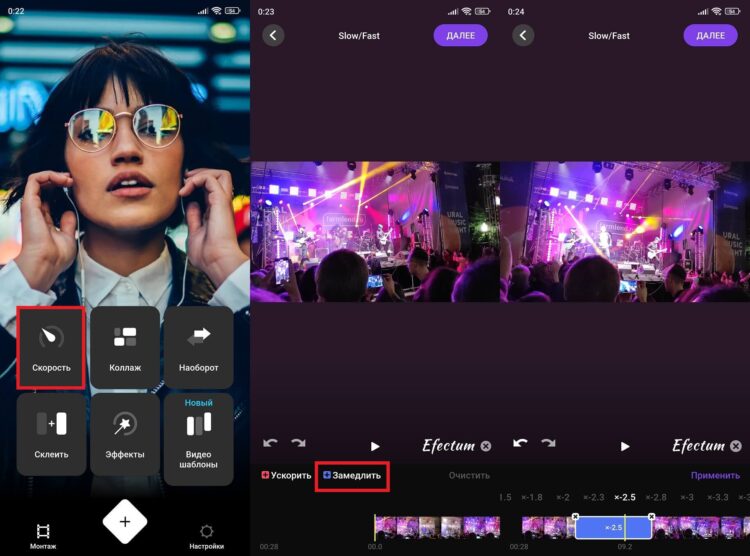Play the video in the middle editor
The height and width of the screenshot is (556, 750).
click(x=375, y=446)
